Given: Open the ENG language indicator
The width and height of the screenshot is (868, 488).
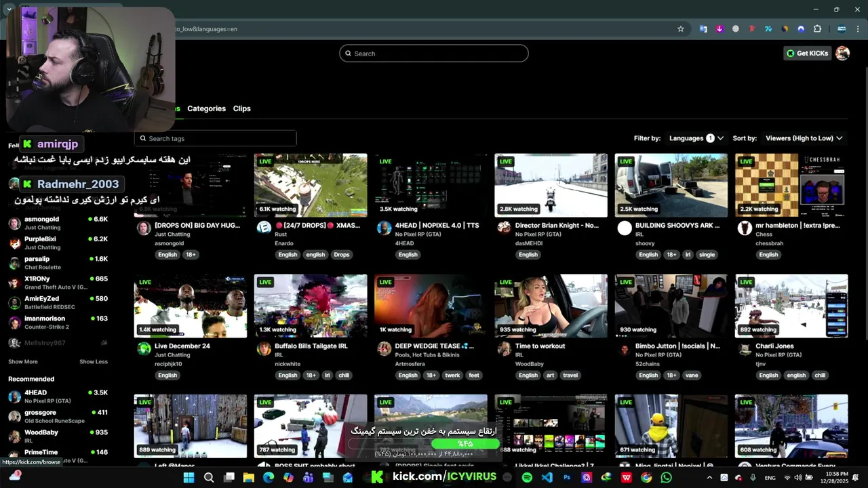Looking at the screenshot, I should 770,477.
